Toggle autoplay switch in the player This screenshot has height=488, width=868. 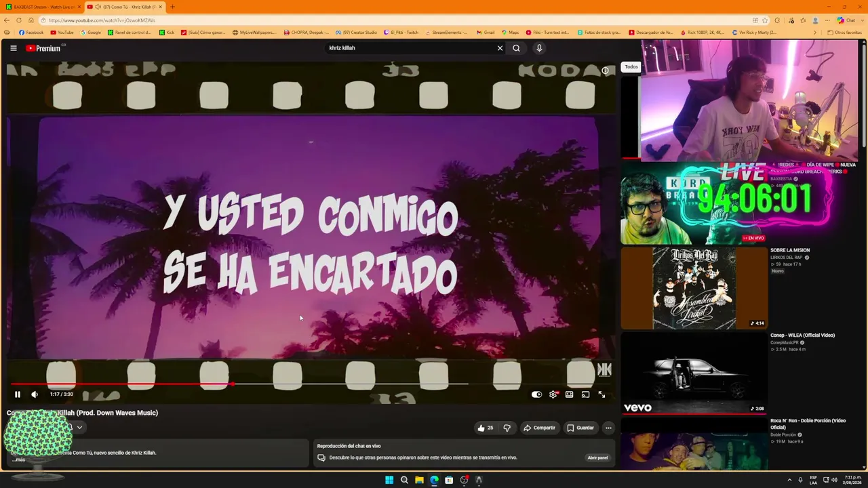tap(536, 394)
